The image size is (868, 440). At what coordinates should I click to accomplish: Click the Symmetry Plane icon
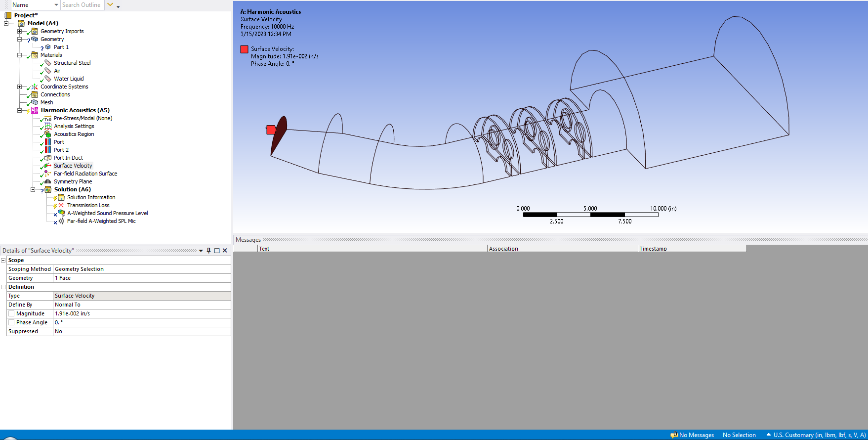point(48,181)
